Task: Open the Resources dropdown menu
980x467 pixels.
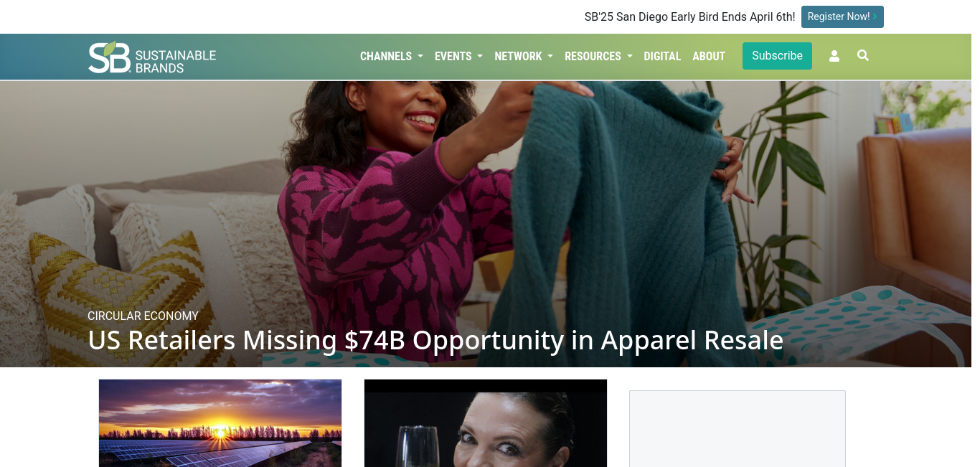Action: point(598,56)
